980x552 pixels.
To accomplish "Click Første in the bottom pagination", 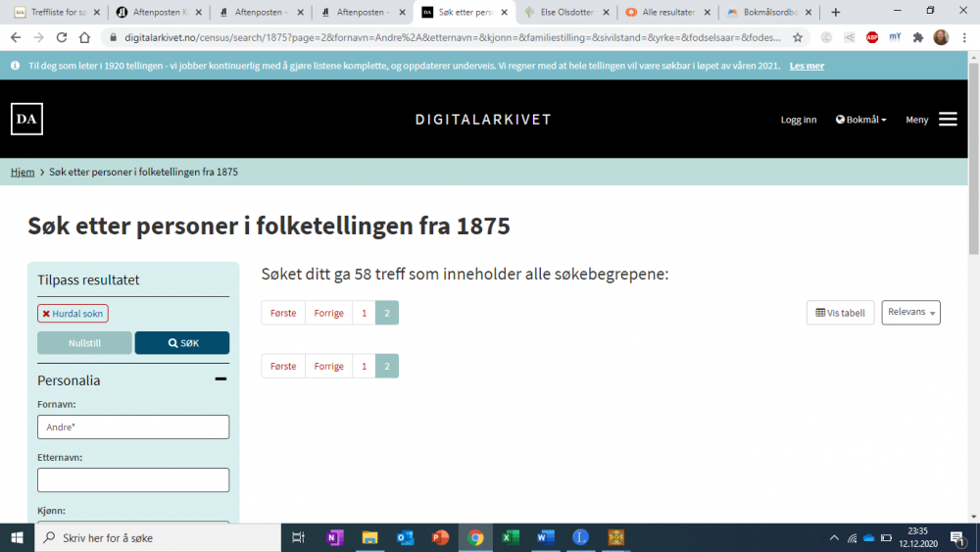I will [x=283, y=366].
